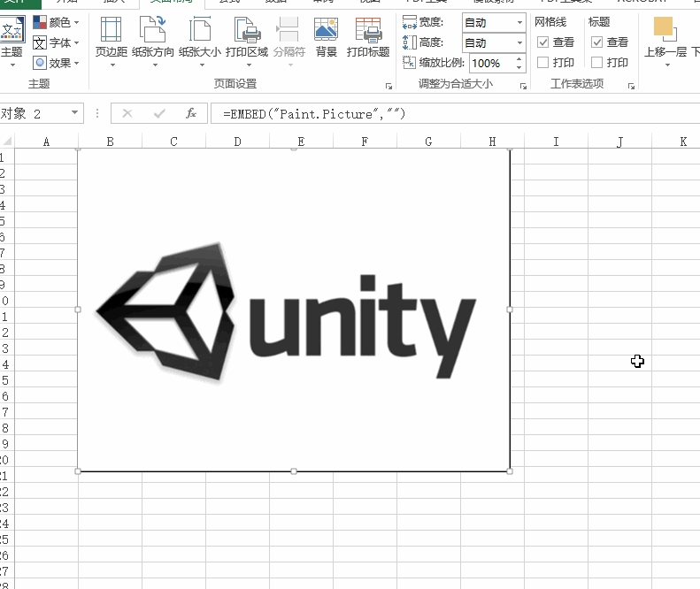
Task: Click the cancel X formula button
Action: click(x=127, y=113)
